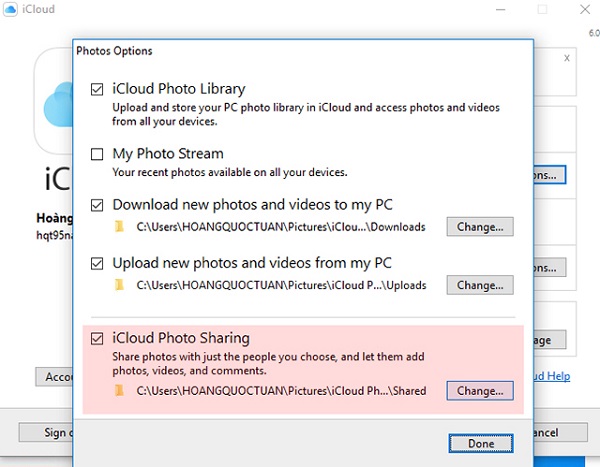Image resolution: width=600 pixels, height=467 pixels.
Task: Enable the My Photo Stream checkbox
Action: 97,154
